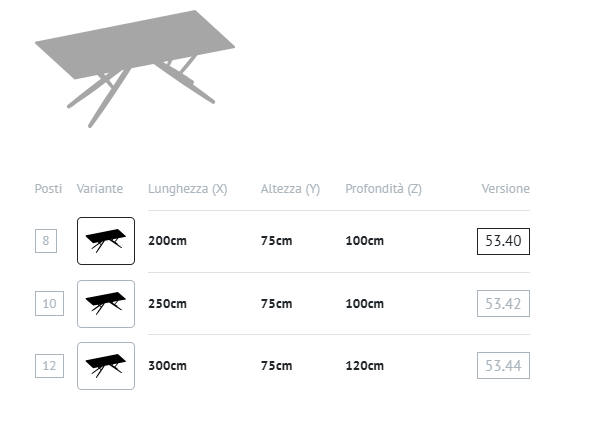This screenshot has width=596, height=423.
Task: Select the 200cm table variant icon
Action: [106, 241]
